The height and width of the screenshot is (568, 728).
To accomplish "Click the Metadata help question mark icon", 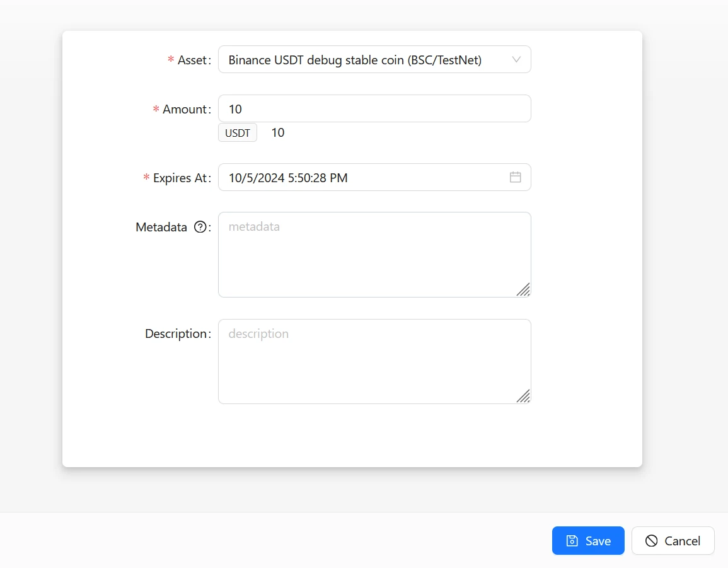I will 200,228.
